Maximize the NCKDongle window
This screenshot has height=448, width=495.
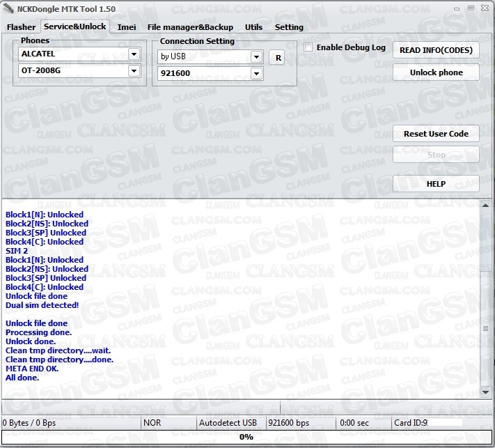click(x=471, y=8)
